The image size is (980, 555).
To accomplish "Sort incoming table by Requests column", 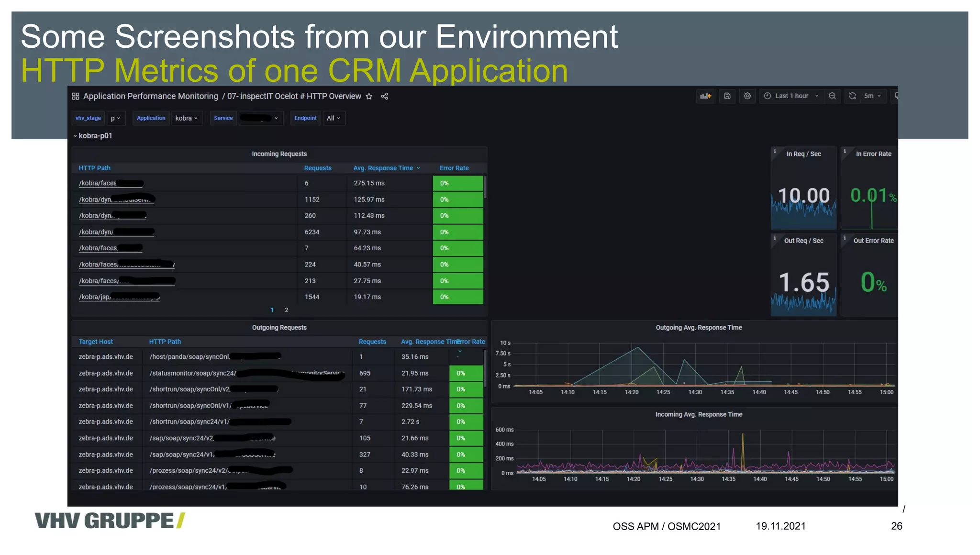I will [x=318, y=168].
